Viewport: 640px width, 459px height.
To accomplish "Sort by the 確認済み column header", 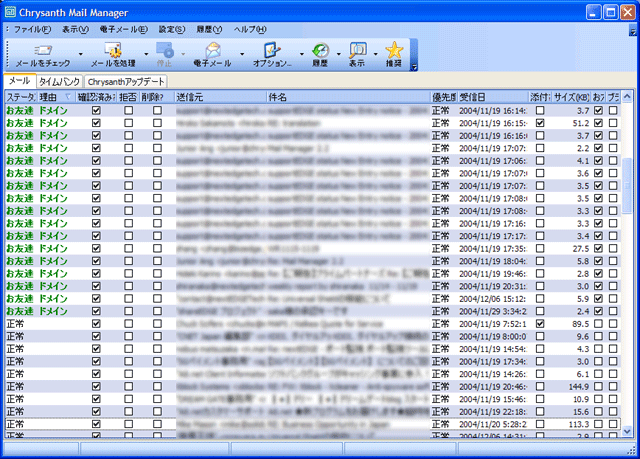I will 96,97.
